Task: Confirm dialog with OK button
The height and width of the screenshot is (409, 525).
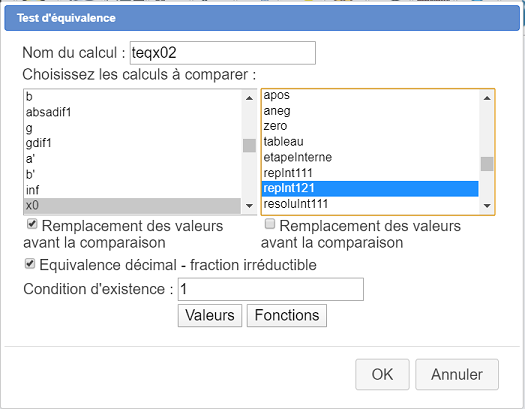Action: coord(382,375)
